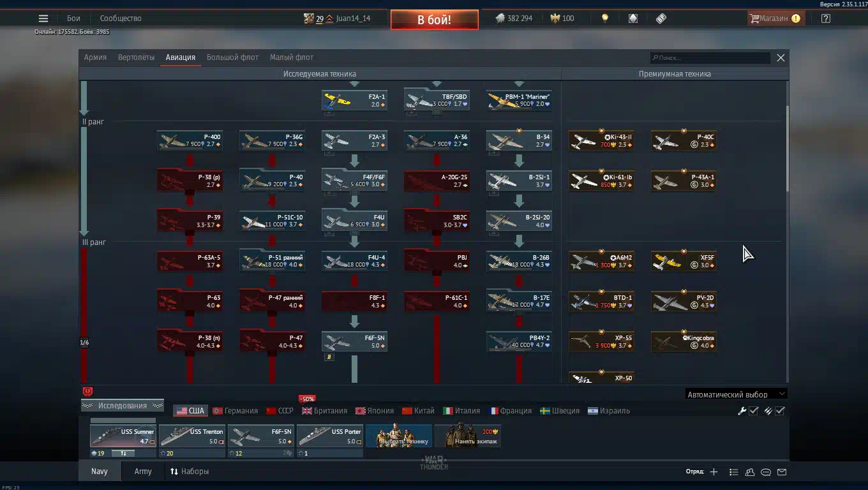This screenshot has height=490, width=868.
Task: Click Выбрать технику slot button
Action: (x=399, y=436)
